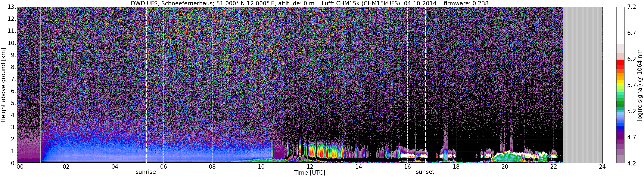Click the colorbar '6.7' value label
Viewport: 644px width, 177px height.
[632, 33]
